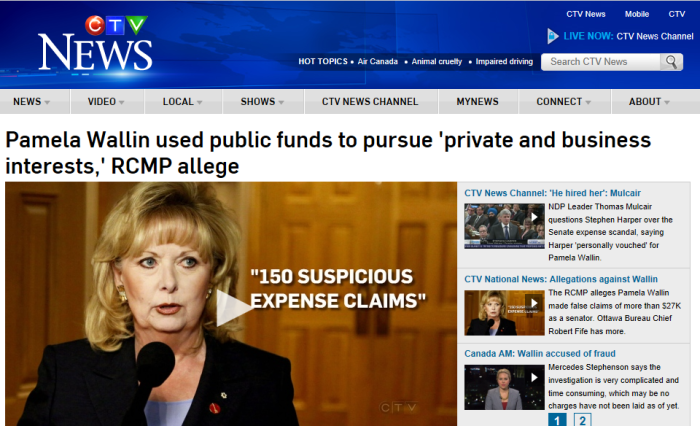Open the SHOWS dropdown menu

pyautogui.click(x=262, y=102)
